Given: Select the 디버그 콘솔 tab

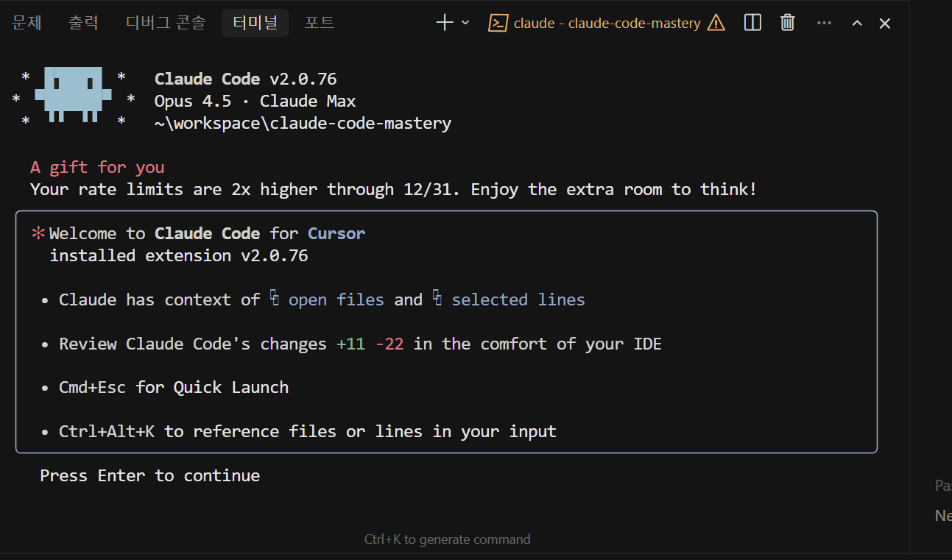Looking at the screenshot, I should coord(166,23).
